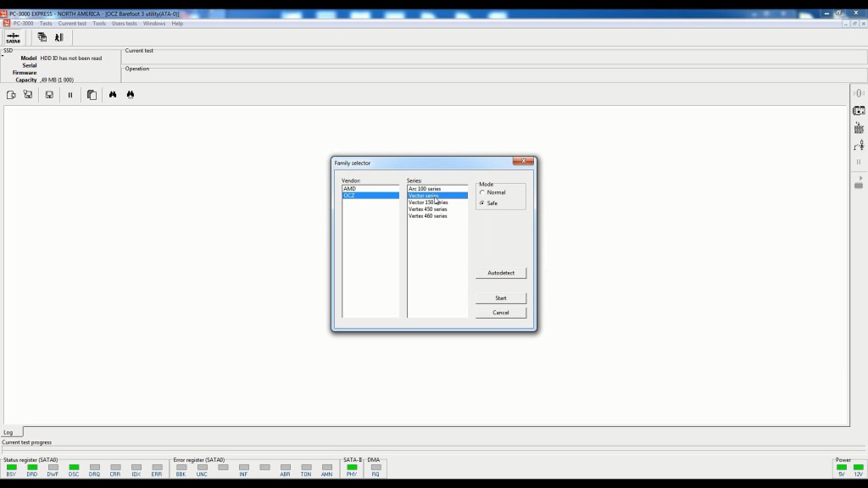Click the save log toolbar icon
Screen dimensions: 868x488
[x=49, y=94]
